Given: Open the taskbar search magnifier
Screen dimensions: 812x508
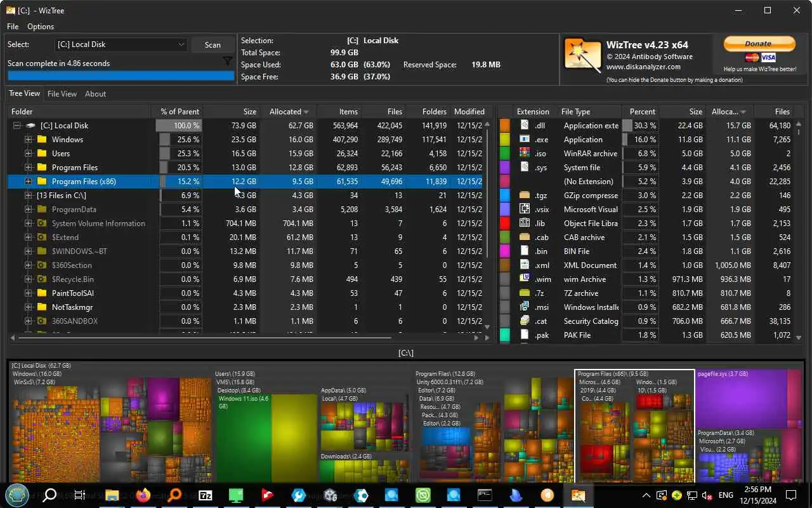Looking at the screenshot, I should [49, 495].
